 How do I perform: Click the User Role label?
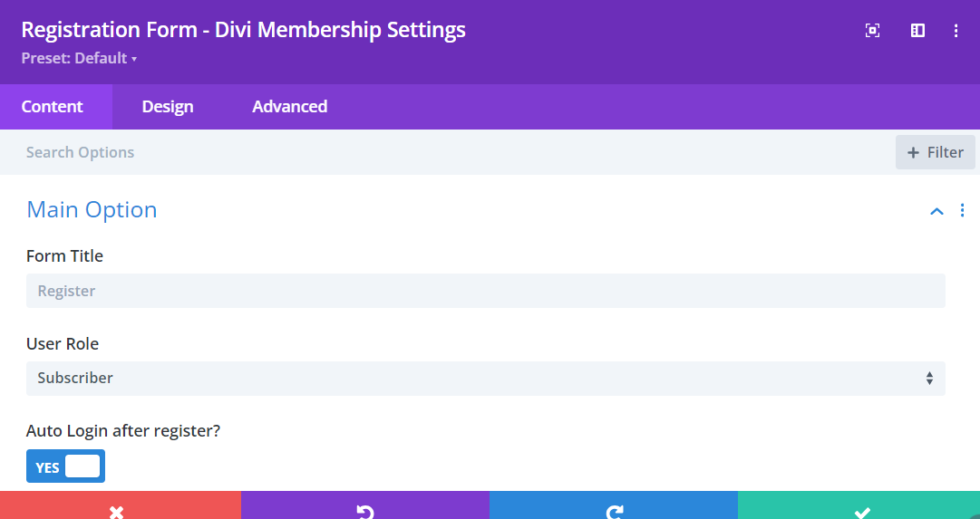(63, 344)
